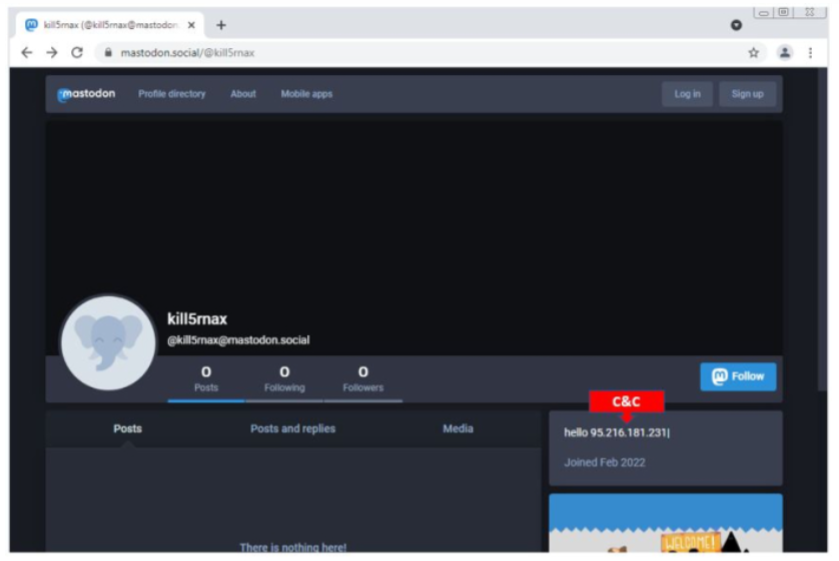Click the padlock site info icon
This screenshot has width=839, height=561.
107,53
